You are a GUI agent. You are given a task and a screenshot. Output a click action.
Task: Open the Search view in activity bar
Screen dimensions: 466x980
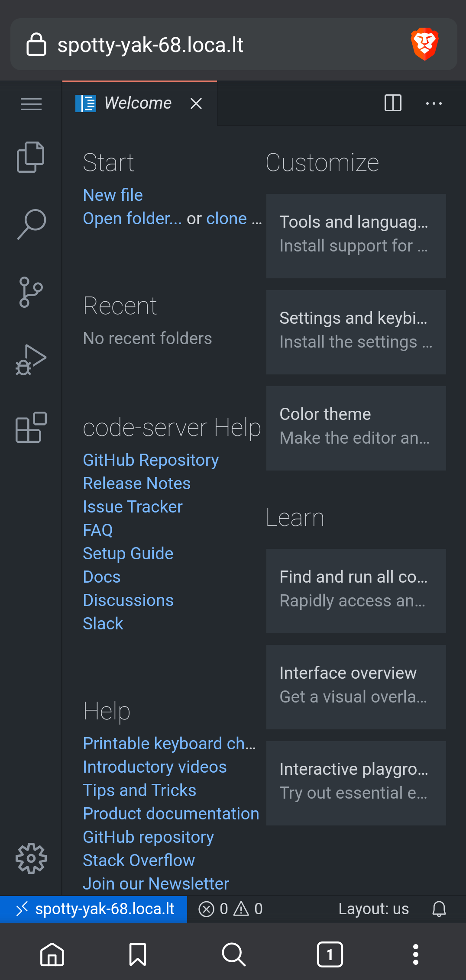[x=31, y=224]
